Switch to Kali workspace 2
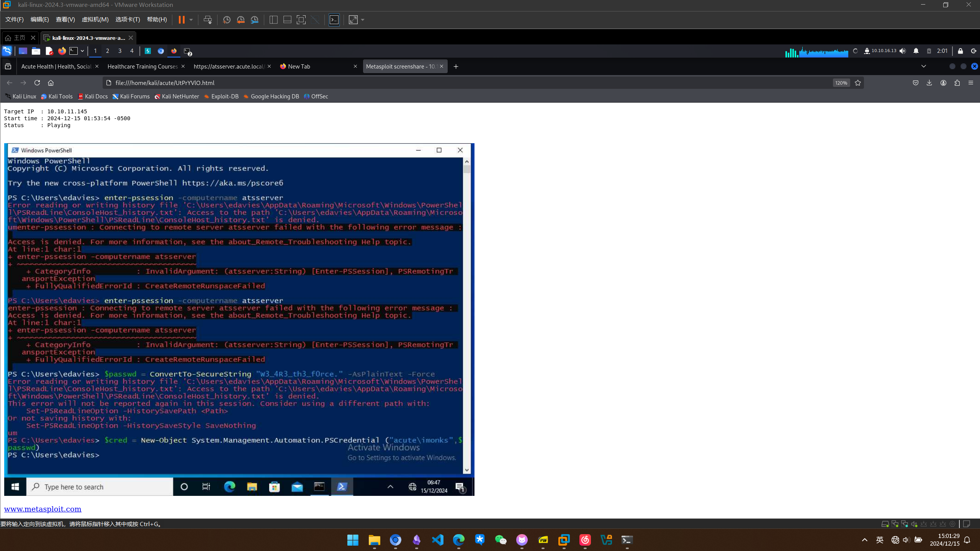Viewport: 980px width, 551px height. pos(108,51)
